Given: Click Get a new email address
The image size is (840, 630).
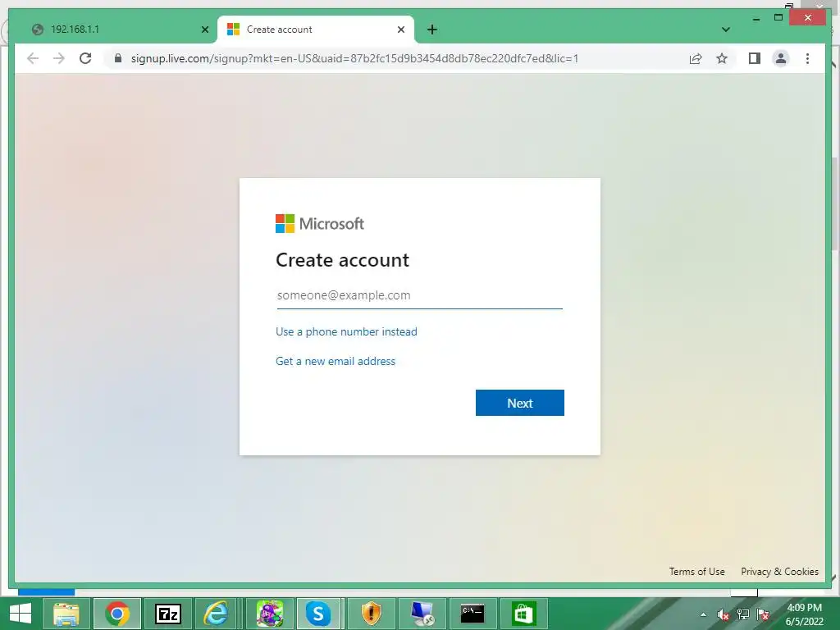Looking at the screenshot, I should pyautogui.click(x=336, y=361).
